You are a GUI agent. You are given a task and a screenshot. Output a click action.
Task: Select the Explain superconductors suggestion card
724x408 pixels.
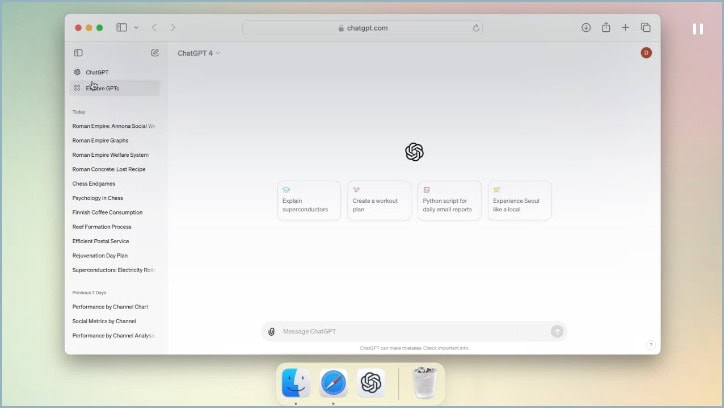click(x=309, y=200)
